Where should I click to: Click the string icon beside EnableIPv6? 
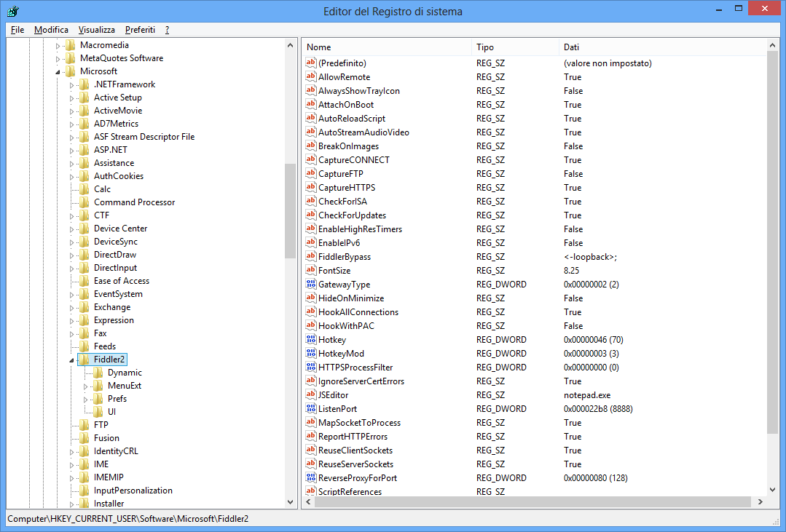coord(311,242)
